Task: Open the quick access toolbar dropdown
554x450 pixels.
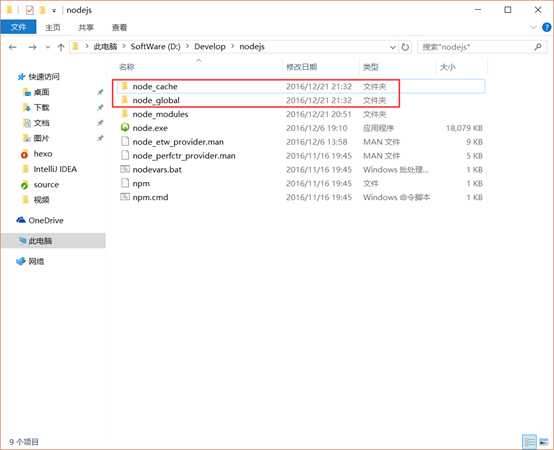Action: coord(54,11)
